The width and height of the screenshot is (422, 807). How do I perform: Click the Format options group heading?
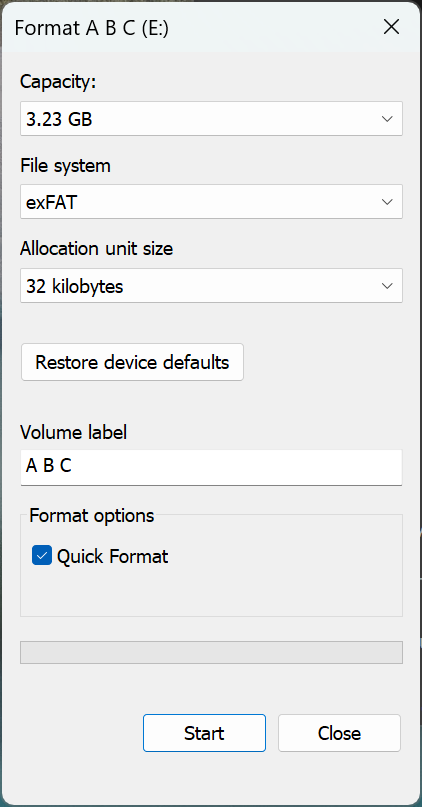(92, 515)
